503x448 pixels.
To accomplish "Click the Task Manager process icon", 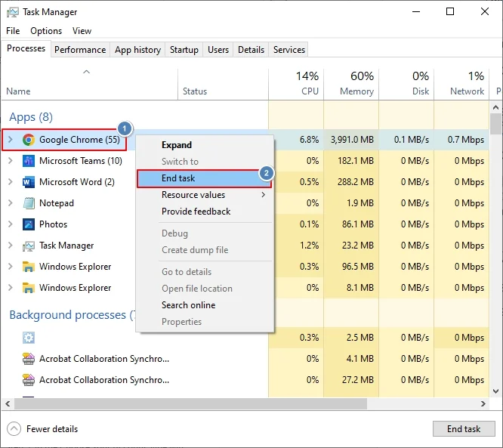I will click(x=29, y=246).
